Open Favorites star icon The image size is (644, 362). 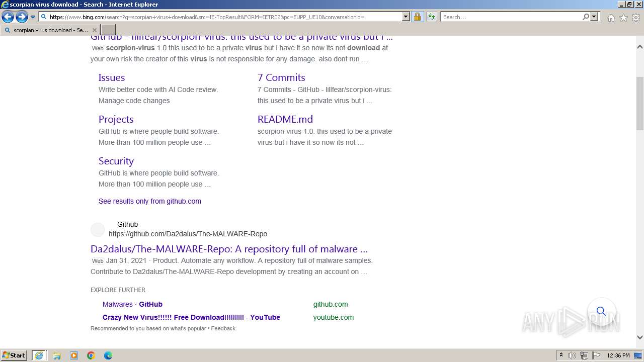[623, 18]
